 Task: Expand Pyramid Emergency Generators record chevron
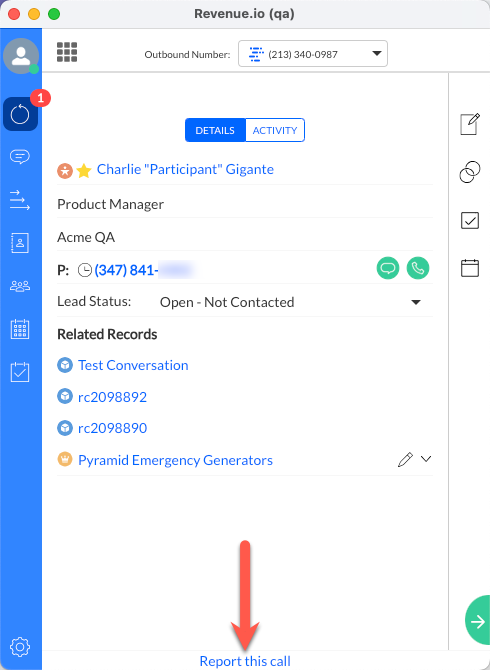(x=426, y=459)
